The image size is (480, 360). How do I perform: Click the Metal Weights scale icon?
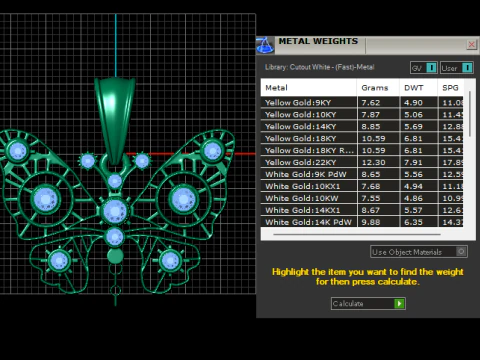265,45
